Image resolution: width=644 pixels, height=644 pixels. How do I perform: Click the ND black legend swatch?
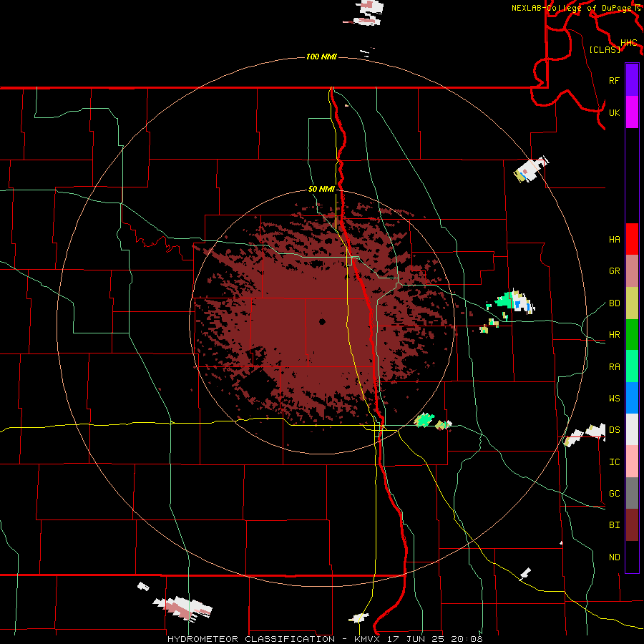click(632, 557)
